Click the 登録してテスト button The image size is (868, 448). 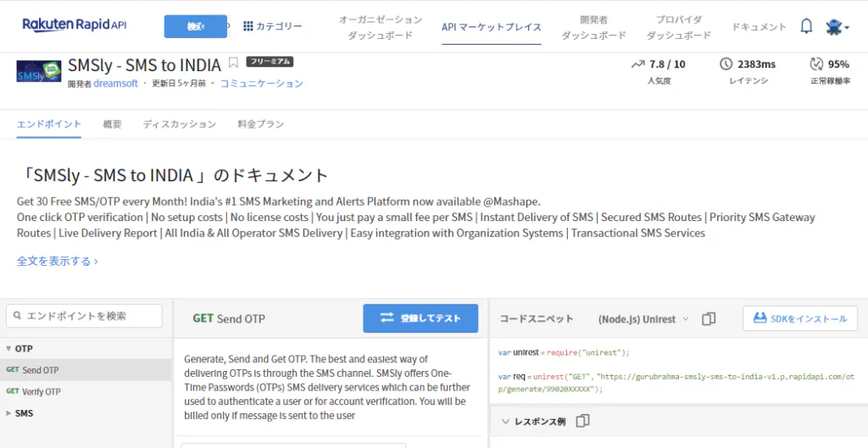click(420, 318)
